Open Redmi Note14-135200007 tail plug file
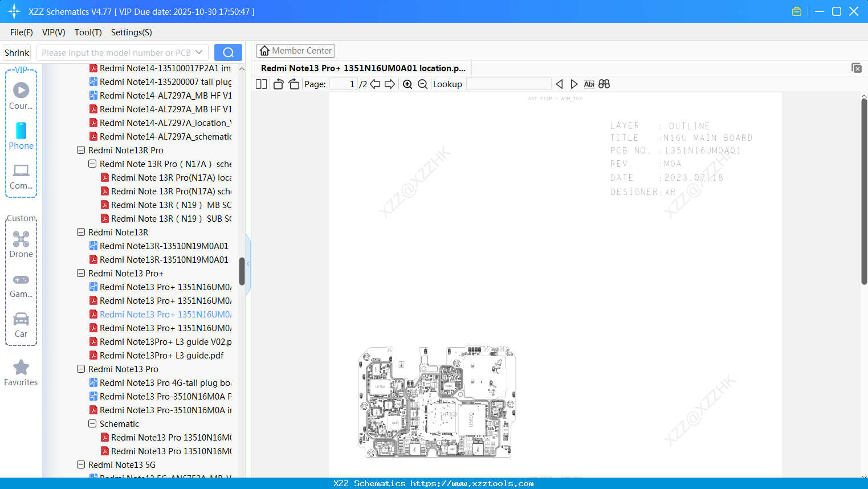 click(x=165, y=82)
